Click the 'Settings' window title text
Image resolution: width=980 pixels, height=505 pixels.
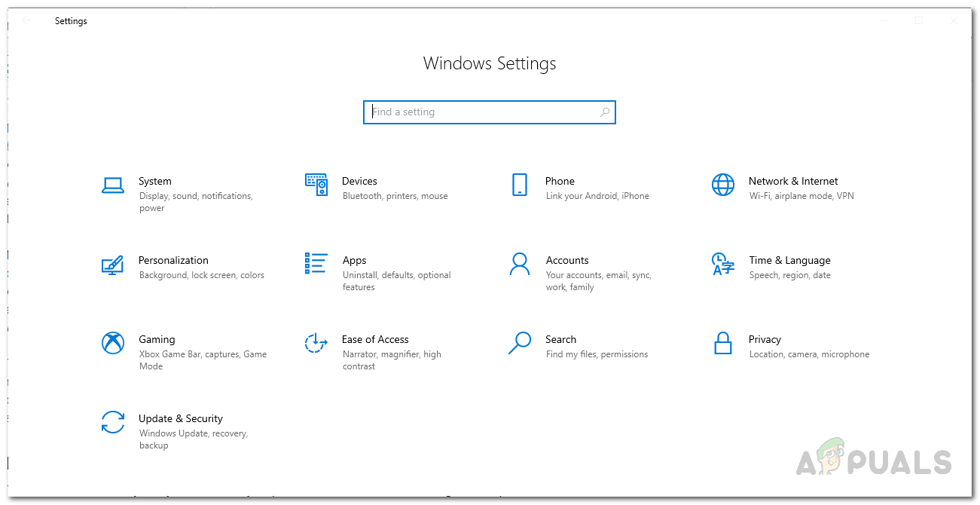pyautogui.click(x=71, y=21)
